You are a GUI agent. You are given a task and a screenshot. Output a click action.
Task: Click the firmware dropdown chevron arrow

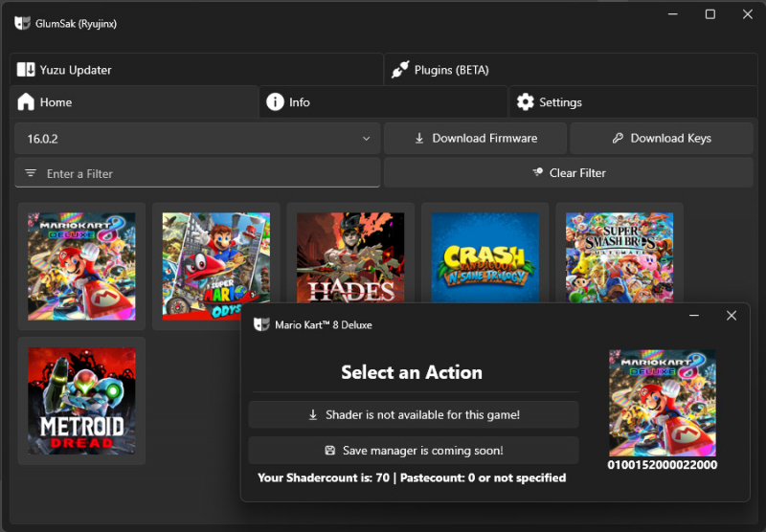pyautogui.click(x=367, y=139)
